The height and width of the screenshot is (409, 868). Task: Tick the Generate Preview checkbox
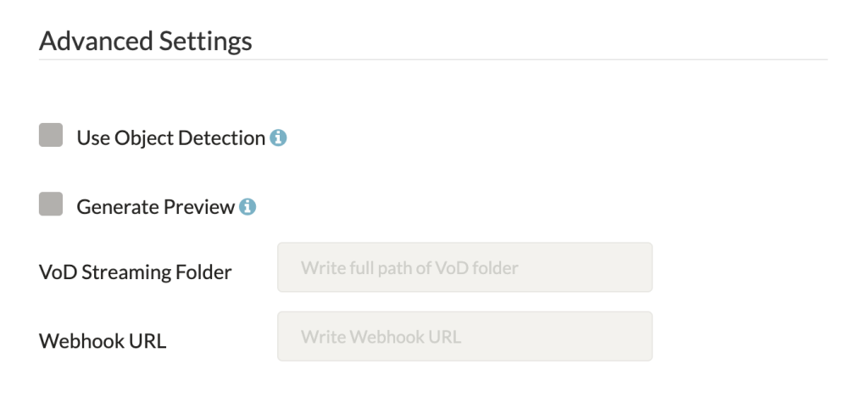tap(51, 204)
